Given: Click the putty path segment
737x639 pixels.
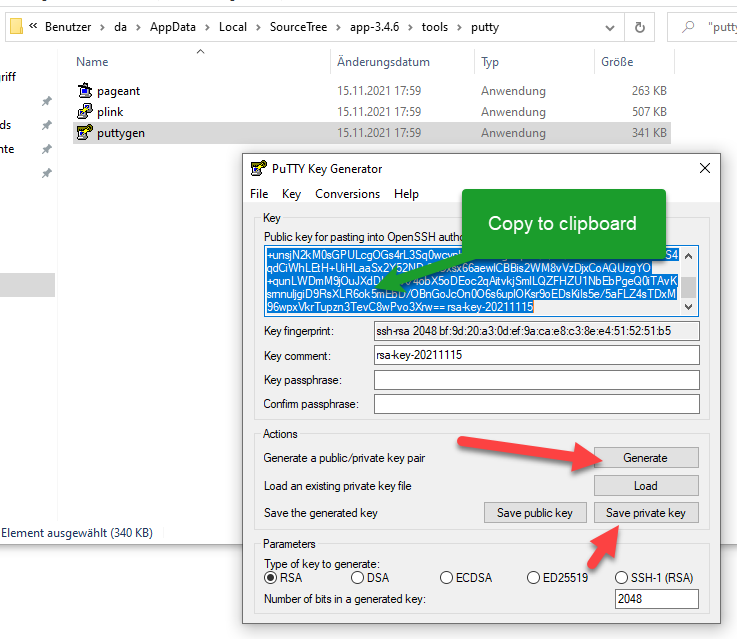Looking at the screenshot, I should tap(485, 27).
